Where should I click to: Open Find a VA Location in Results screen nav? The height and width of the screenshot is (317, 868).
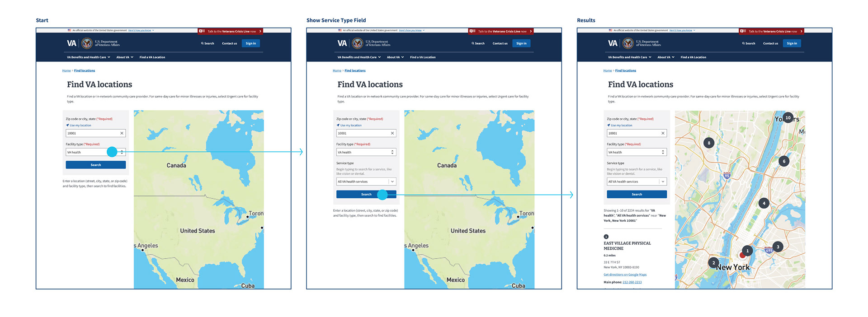pyautogui.click(x=693, y=57)
